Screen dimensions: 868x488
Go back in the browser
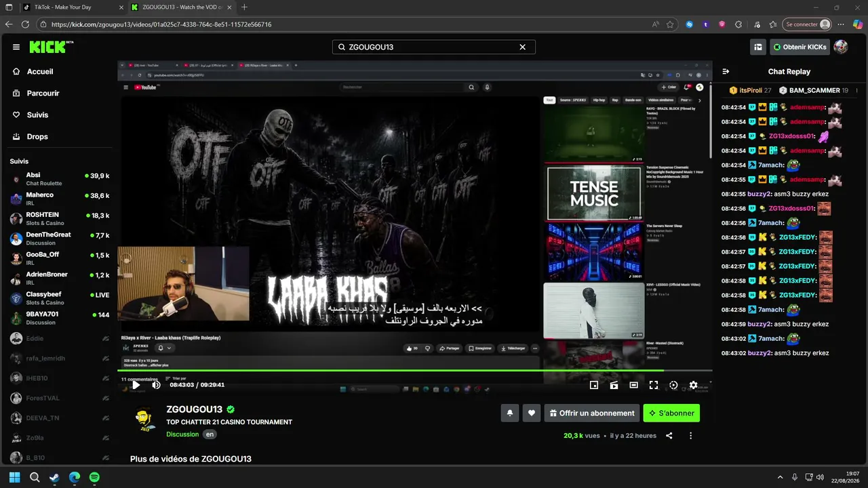coord(9,24)
